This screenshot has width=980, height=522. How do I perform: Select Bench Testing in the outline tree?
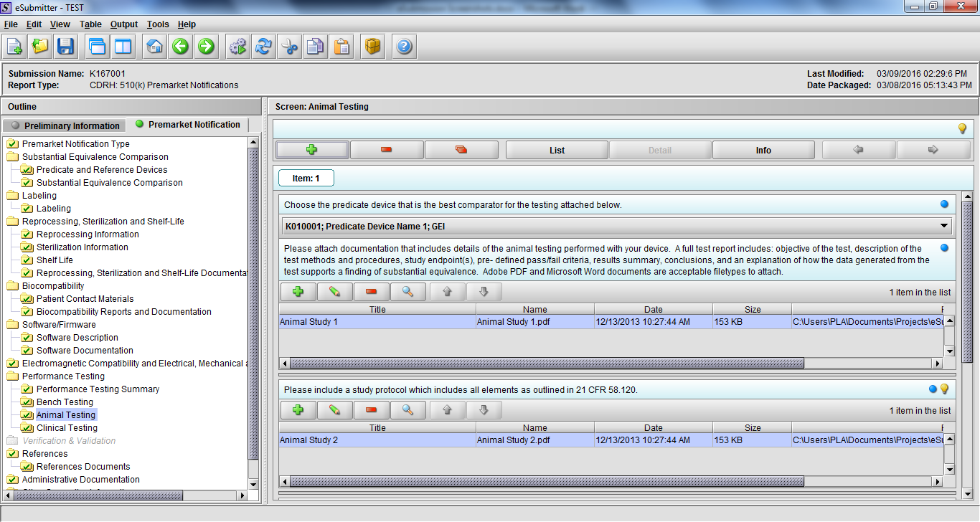pos(65,402)
